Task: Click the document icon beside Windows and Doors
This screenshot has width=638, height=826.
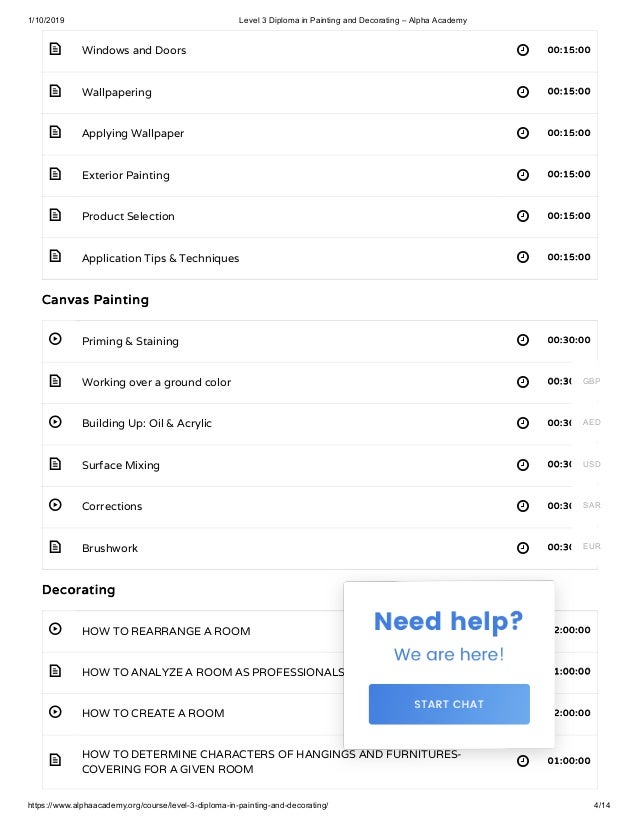Action: 55,49
